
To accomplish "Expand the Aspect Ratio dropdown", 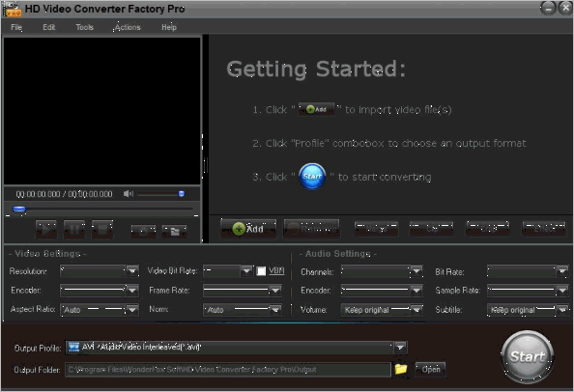I will [132, 310].
